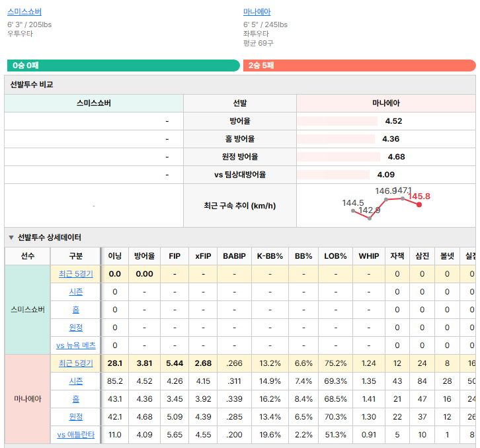The image size is (480, 448).
Task: Open 스미스쇼버's 시즌 stats link
Action: coord(75,292)
